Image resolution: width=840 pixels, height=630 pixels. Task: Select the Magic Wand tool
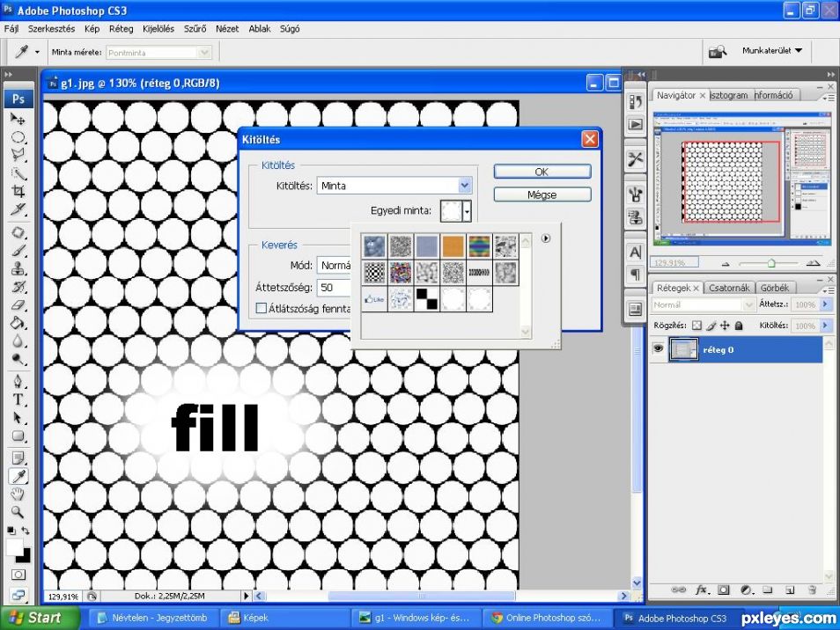[x=18, y=173]
